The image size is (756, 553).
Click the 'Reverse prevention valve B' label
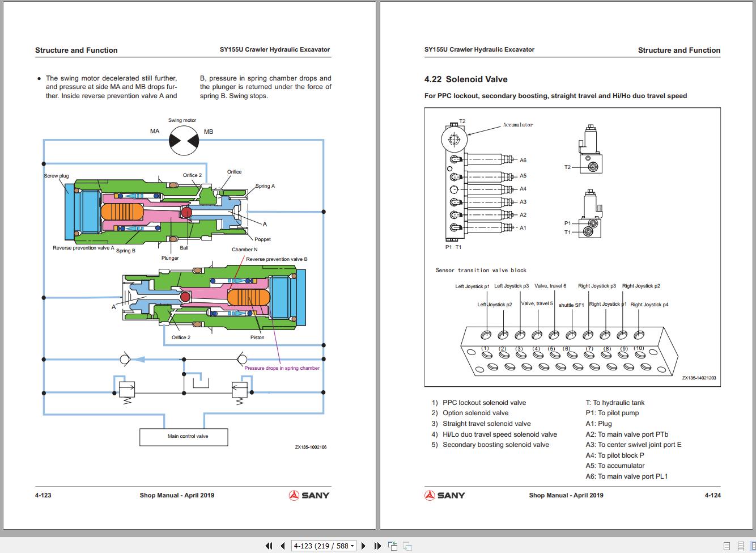pos(277,259)
